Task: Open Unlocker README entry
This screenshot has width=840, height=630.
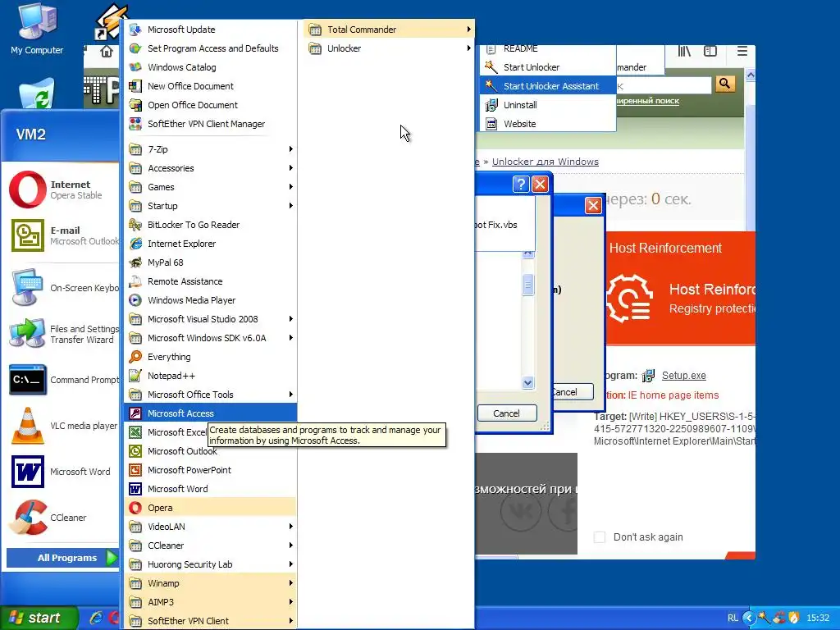Action: (x=548, y=48)
